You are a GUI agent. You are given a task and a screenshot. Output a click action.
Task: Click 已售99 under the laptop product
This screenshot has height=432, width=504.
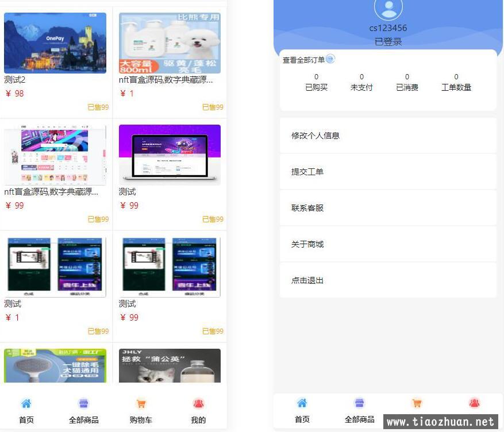coord(213,219)
